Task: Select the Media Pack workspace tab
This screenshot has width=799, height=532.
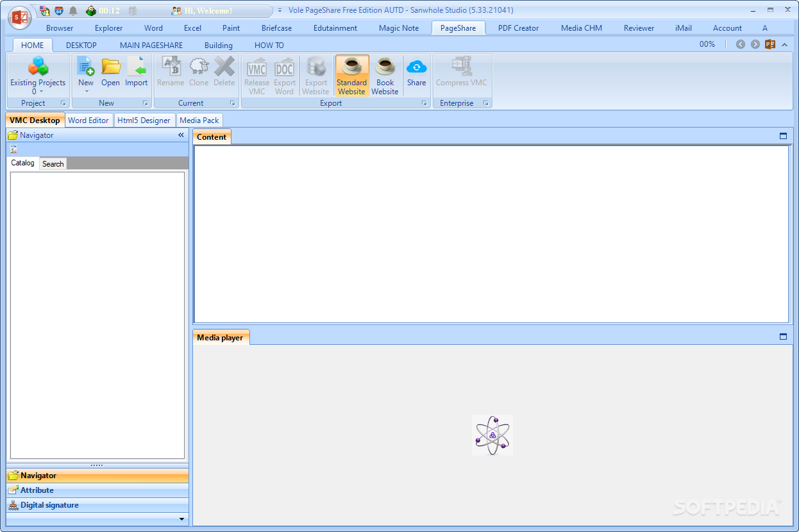Action: [x=199, y=120]
